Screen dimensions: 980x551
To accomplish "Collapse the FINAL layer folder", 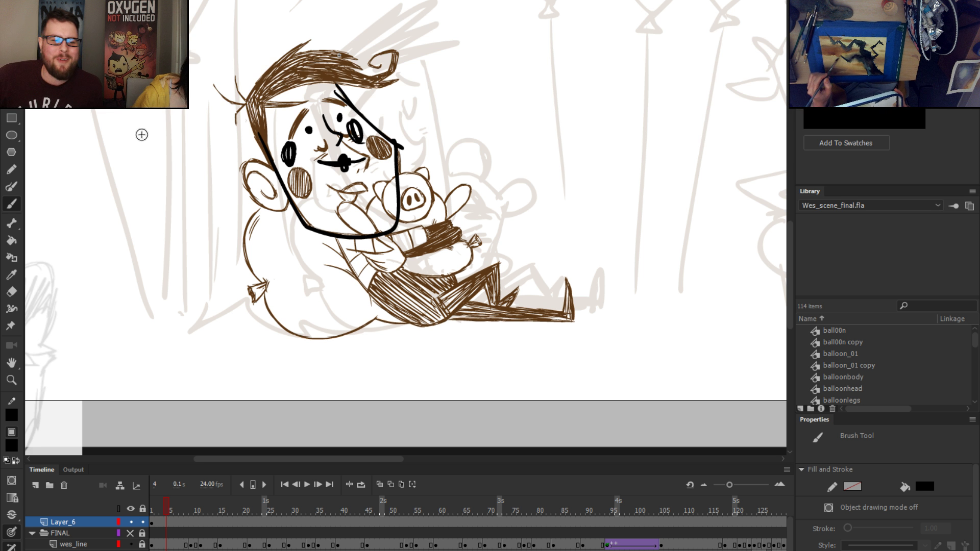I will [32, 533].
